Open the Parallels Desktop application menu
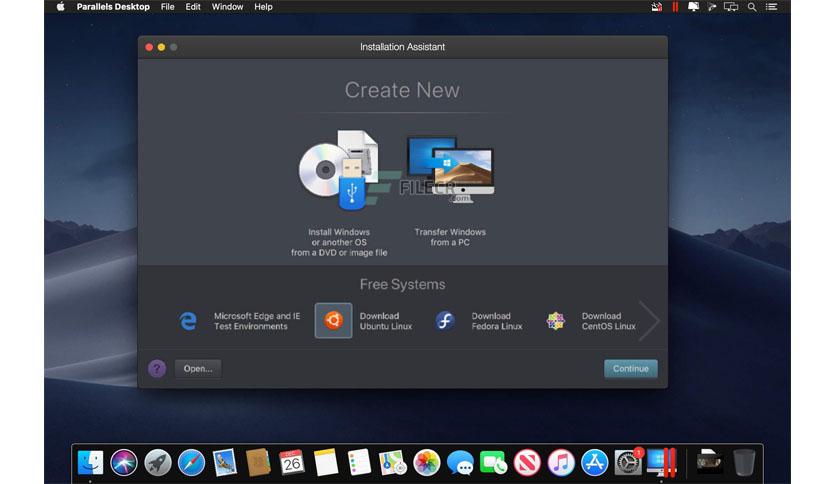 (115, 7)
